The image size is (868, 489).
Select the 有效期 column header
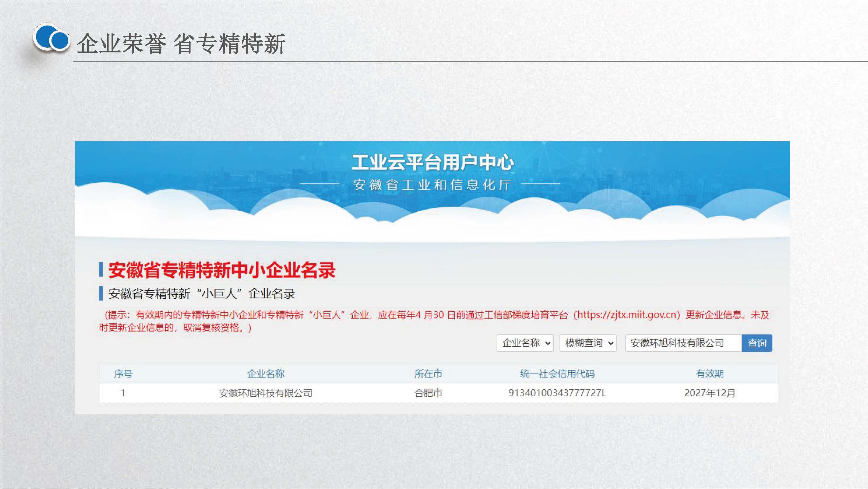coord(710,374)
